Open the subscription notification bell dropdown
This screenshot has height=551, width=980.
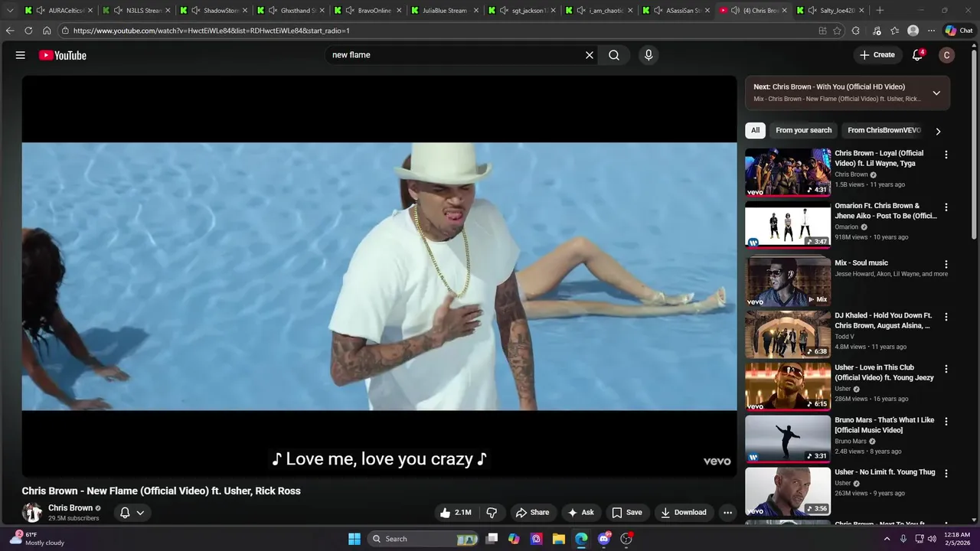pos(132,513)
